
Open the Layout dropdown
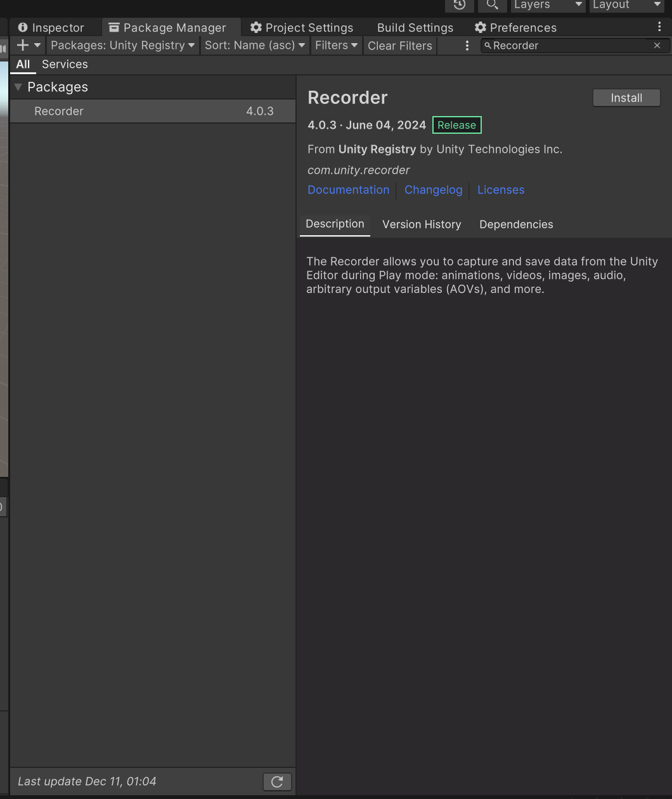626,6
